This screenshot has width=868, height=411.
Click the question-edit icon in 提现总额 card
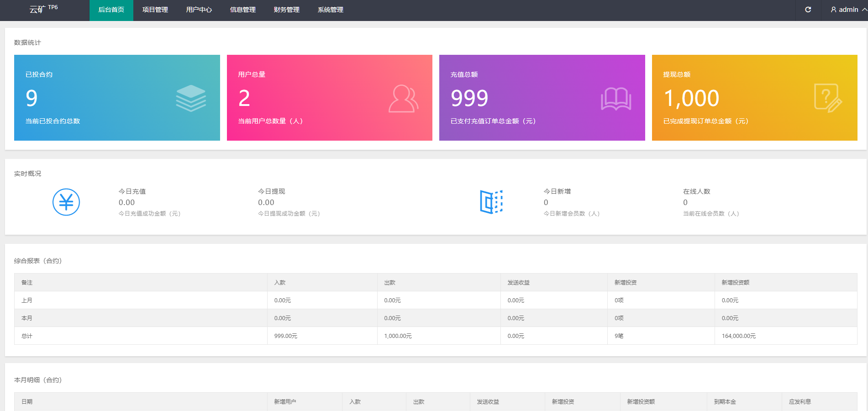(x=828, y=98)
